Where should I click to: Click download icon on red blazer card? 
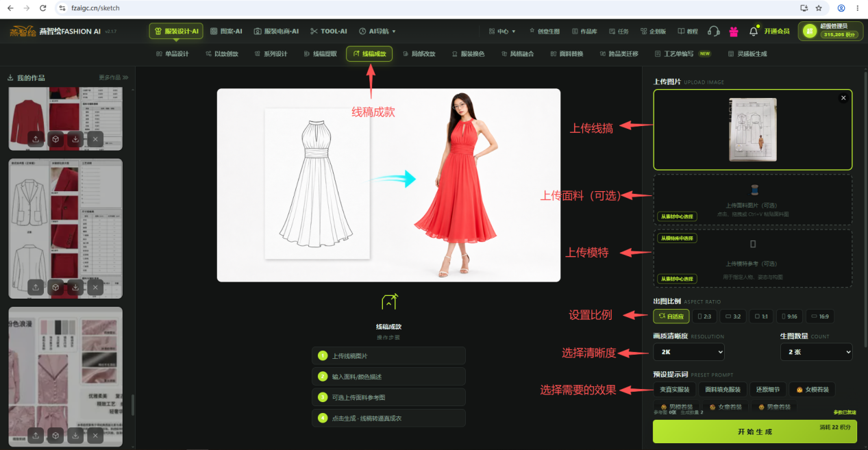click(75, 139)
